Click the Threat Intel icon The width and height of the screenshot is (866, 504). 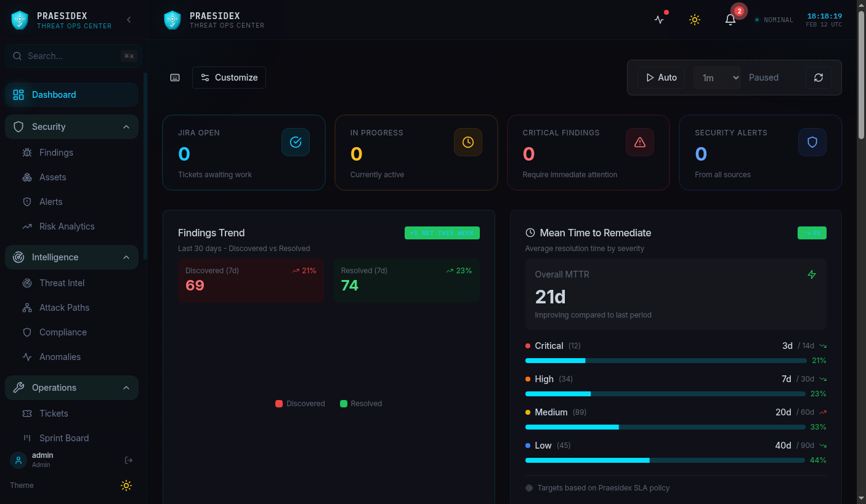tap(27, 282)
